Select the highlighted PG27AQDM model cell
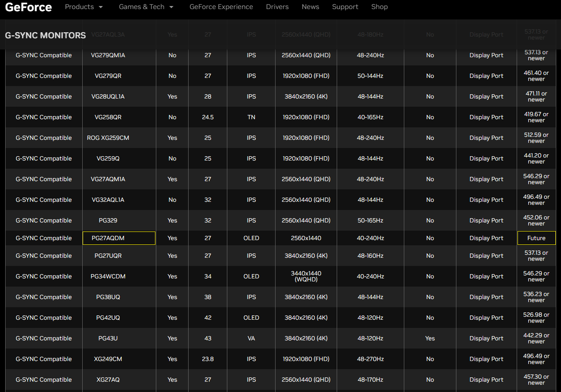 pyautogui.click(x=119, y=238)
